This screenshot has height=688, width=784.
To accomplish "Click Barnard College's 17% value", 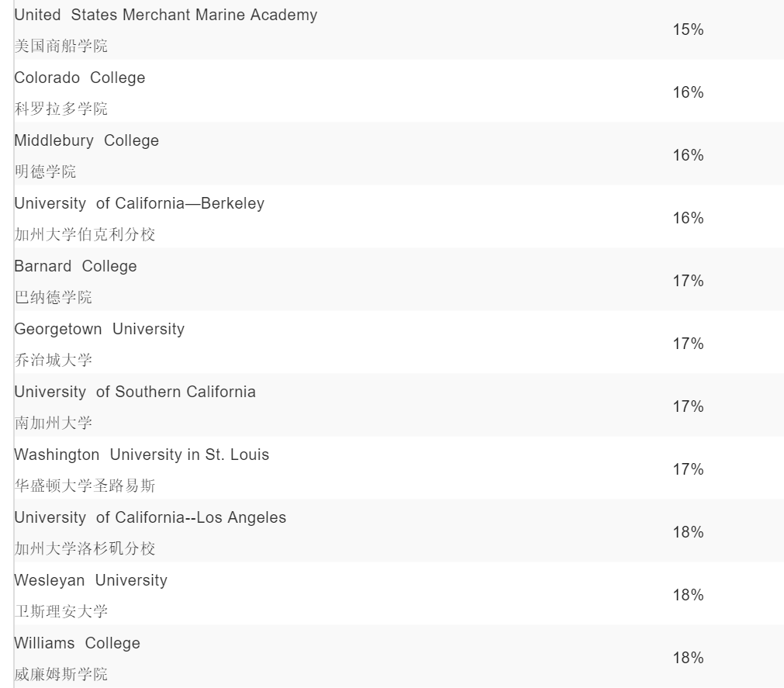I will [x=688, y=281].
